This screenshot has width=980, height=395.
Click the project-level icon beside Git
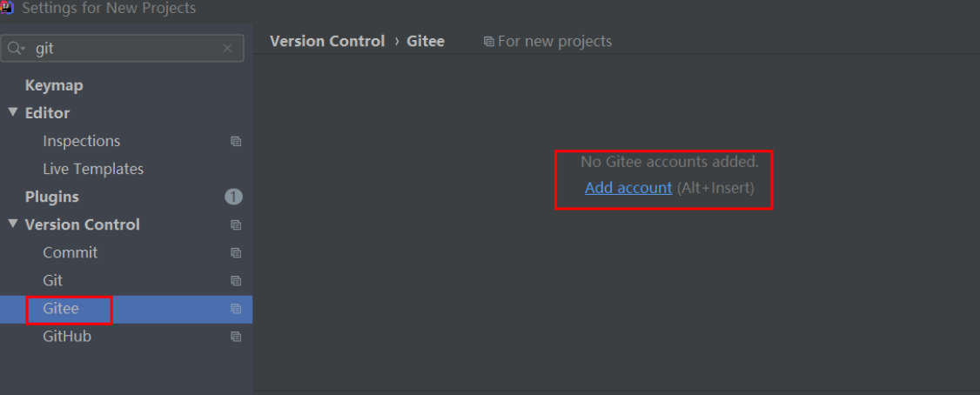tap(236, 281)
